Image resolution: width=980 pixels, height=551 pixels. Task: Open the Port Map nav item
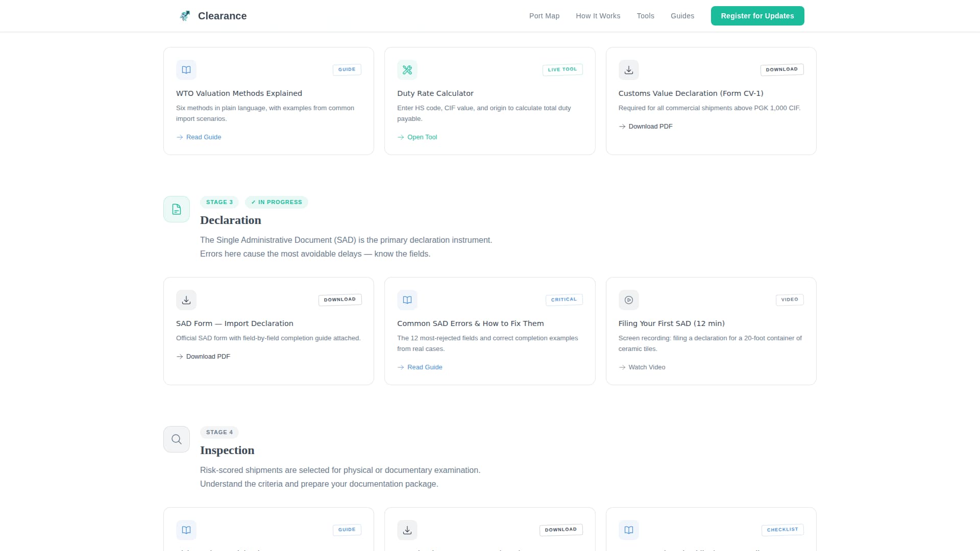coord(544,16)
